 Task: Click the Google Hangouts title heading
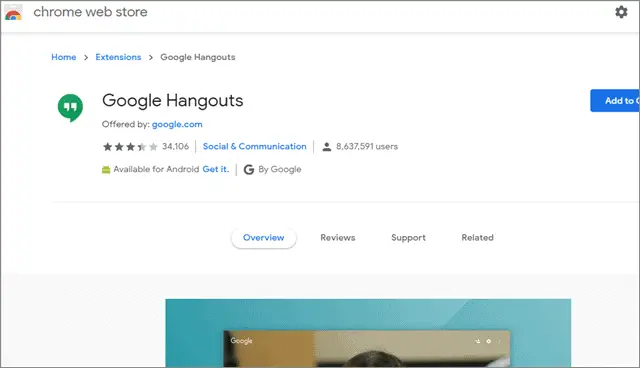[173, 101]
